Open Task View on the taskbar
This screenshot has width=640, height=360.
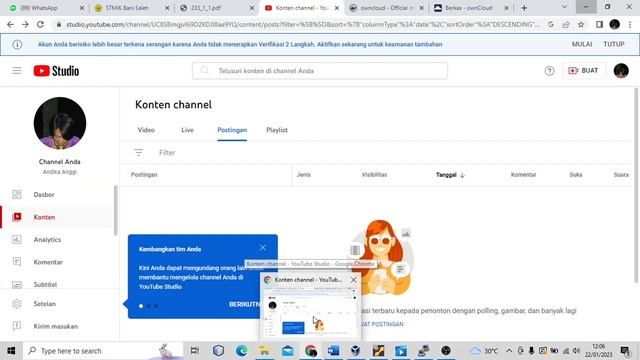tap(195, 351)
